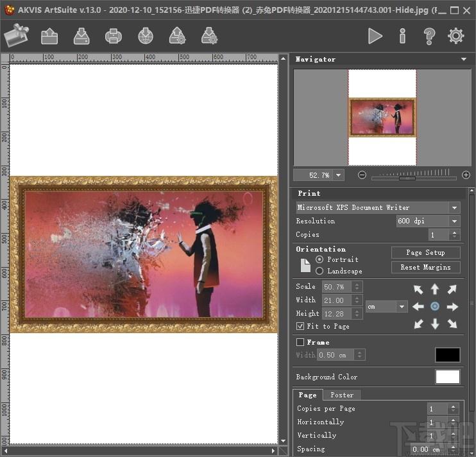Print the image using printer icon
Viewport: 476px width, 457px height.
[114, 36]
